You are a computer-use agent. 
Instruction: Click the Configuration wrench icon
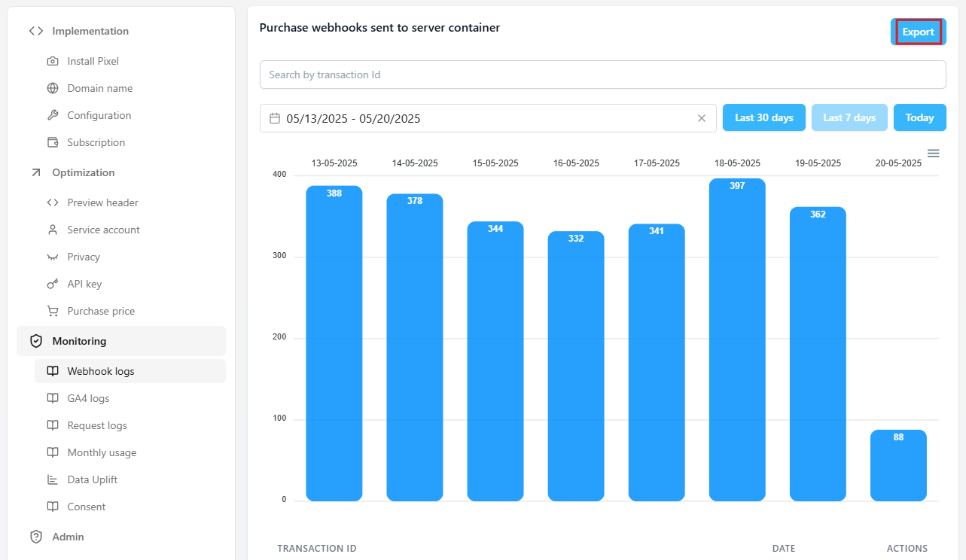click(x=53, y=115)
